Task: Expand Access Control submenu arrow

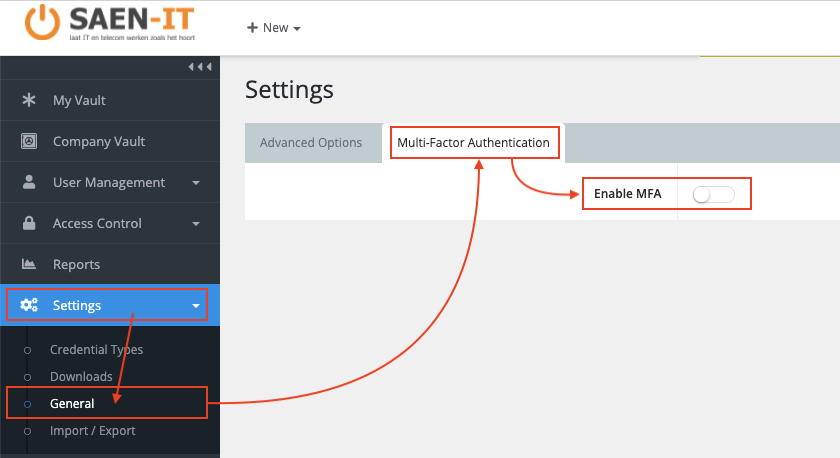Action: coord(196,224)
